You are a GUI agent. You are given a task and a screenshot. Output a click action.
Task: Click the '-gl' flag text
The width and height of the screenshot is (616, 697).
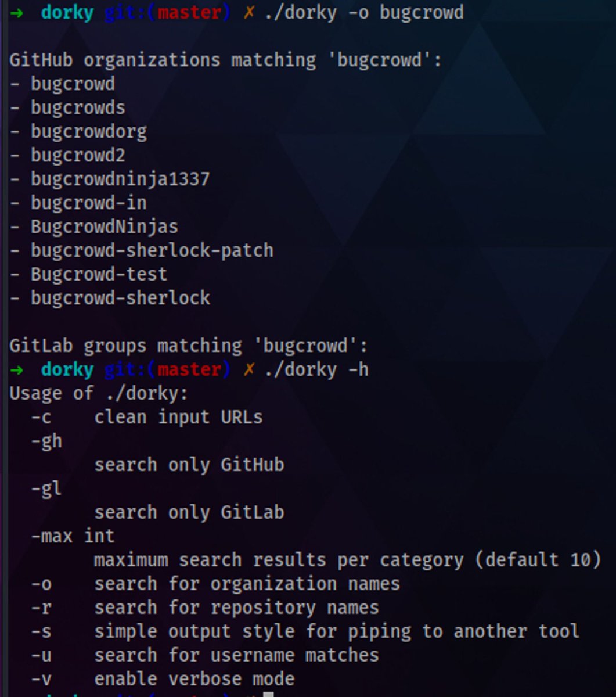point(46,488)
